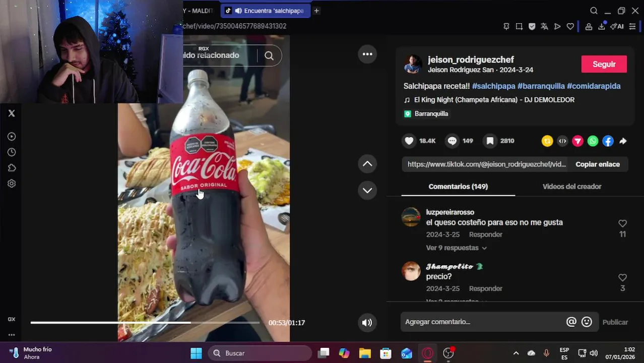Open settings gear in Opera sidebar

(12, 184)
